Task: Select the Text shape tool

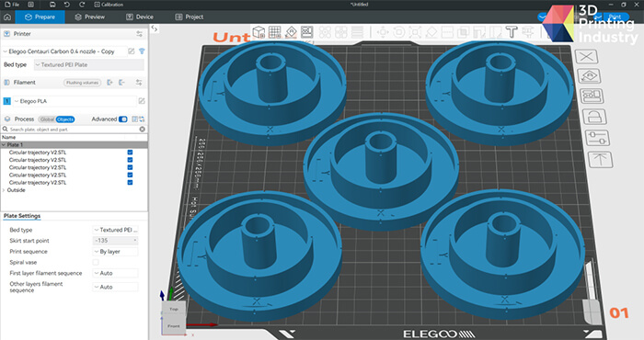Action: pos(512,32)
